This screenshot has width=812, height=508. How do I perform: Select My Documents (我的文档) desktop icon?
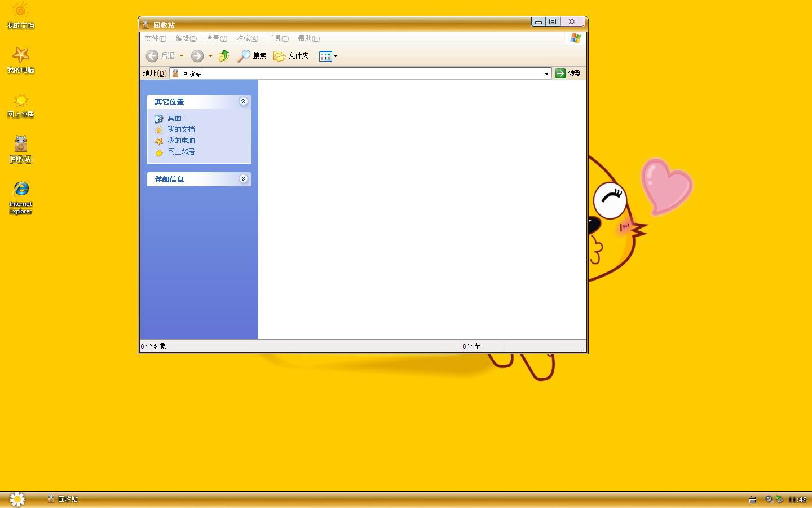pyautogui.click(x=20, y=15)
